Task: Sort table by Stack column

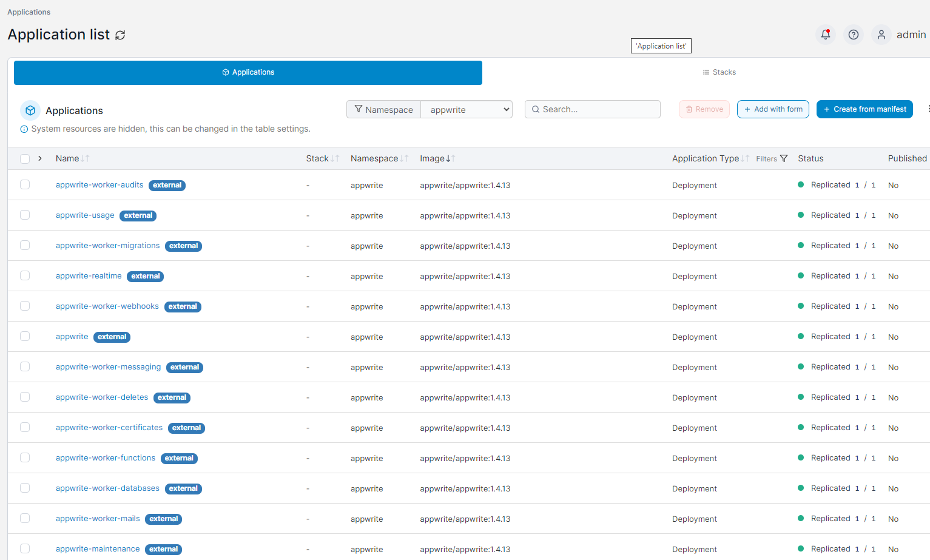Action: pyautogui.click(x=322, y=158)
